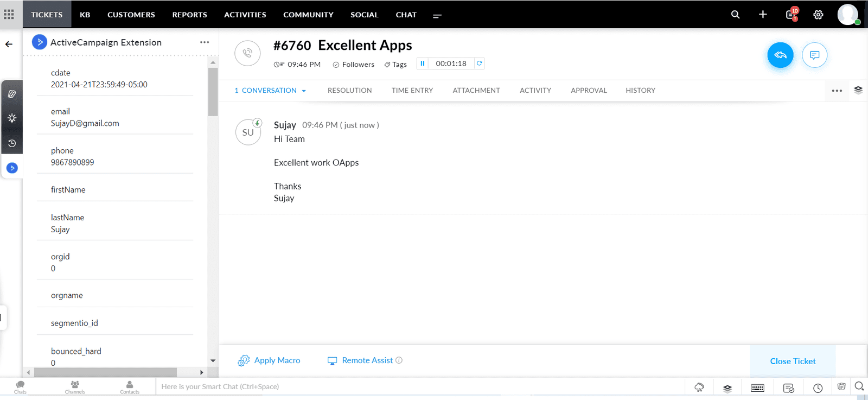Click the keyboard icon in bottom bar
Viewport: 868px width, 400px height.
click(757, 388)
